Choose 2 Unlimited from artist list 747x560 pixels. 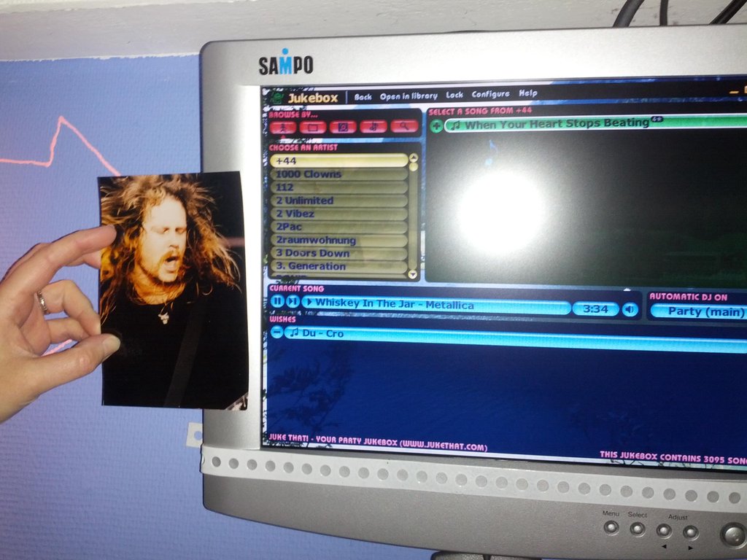pyautogui.click(x=339, y=201)
